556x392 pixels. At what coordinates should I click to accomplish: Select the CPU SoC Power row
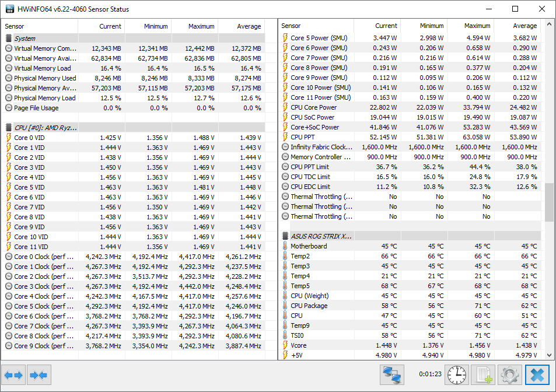[x=410, y=117]
